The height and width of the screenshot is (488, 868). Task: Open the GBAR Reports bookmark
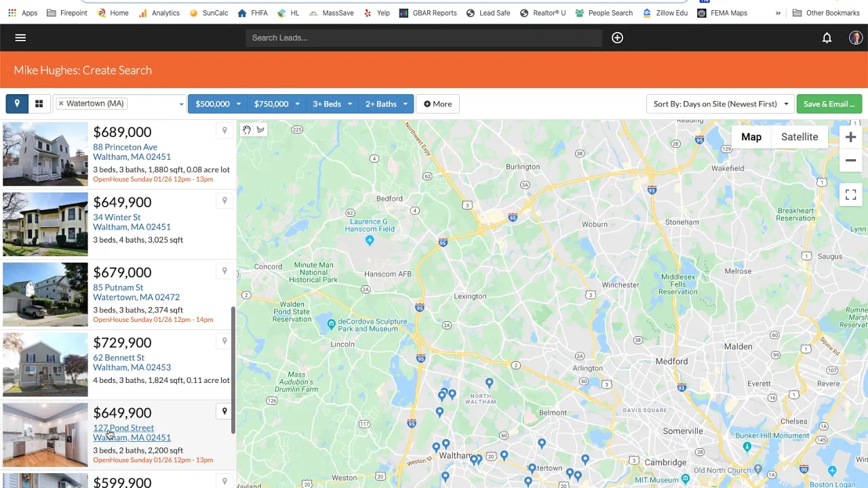click(x=428, y=13)
